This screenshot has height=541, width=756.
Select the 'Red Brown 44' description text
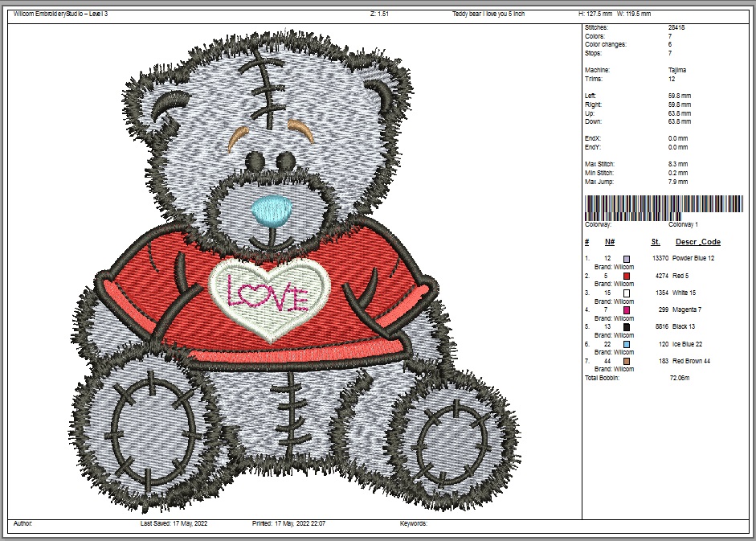click(x=691, y=361)
